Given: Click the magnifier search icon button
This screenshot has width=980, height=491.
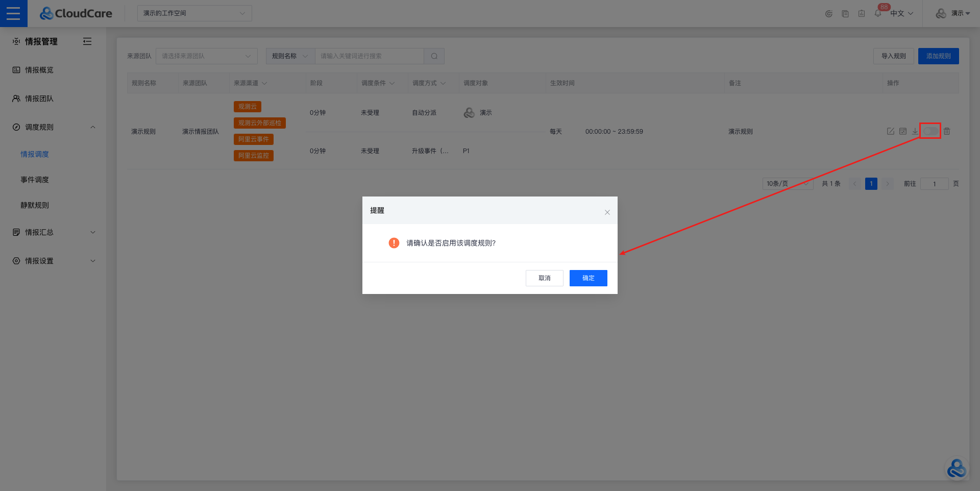Looking at the screenshot, I should (x=434, y=56).
